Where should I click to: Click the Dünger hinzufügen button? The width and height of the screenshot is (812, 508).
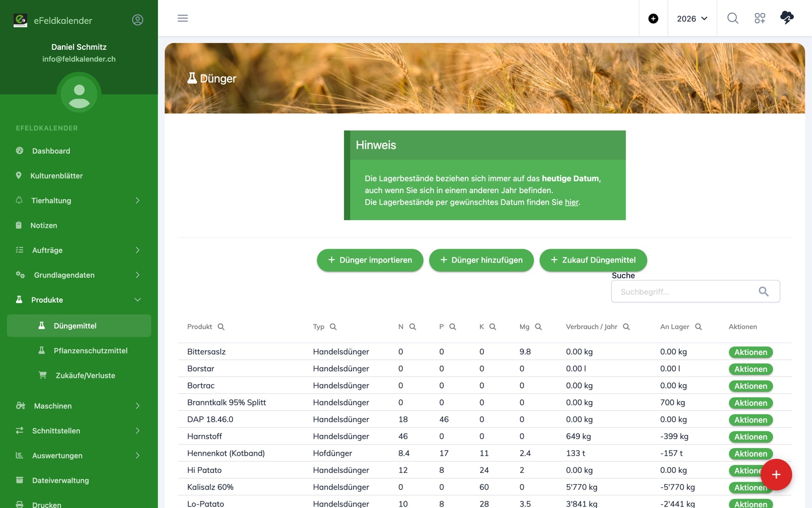[481, 260]
